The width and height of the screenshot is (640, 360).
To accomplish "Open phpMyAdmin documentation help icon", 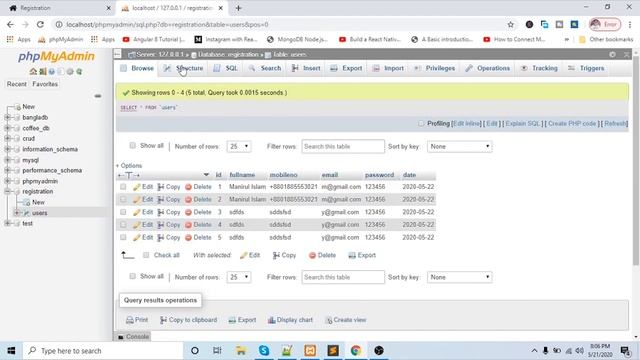I will pyautogui.click(x=51, y=71).
